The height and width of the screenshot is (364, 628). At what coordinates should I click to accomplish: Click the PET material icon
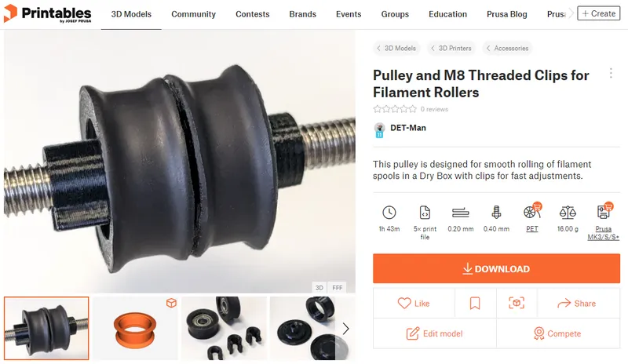[532, 212]
